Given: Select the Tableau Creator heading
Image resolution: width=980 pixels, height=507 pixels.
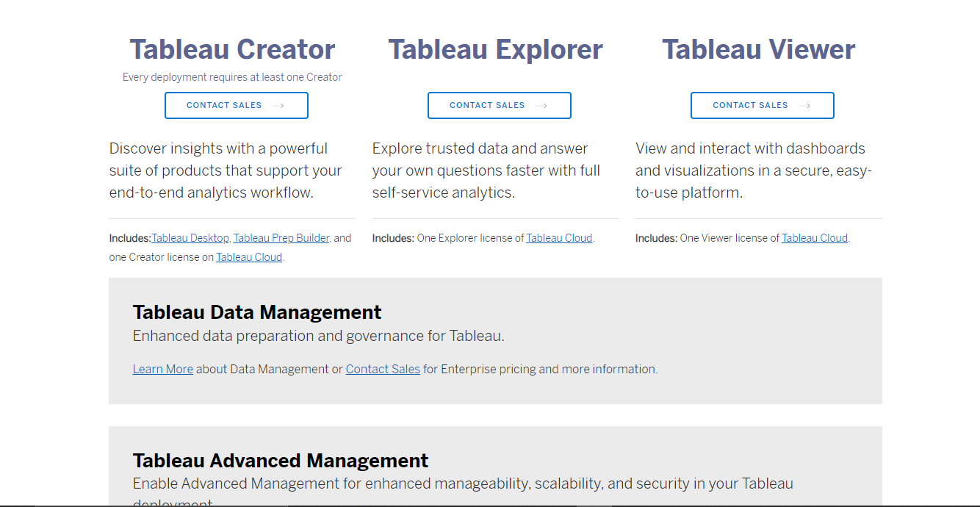Looking at the screenshot, I should (x=232, y=49).
